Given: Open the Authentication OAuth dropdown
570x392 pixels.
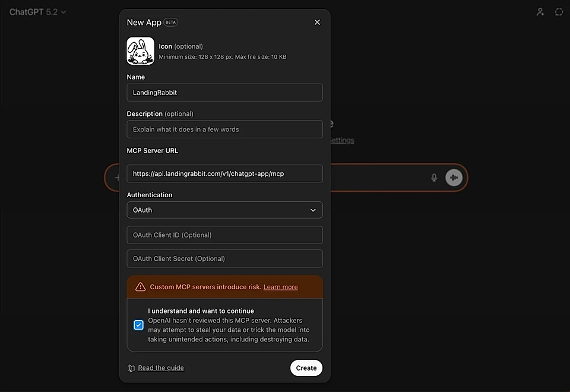Looking at the screenshot, I should [224, 210].
